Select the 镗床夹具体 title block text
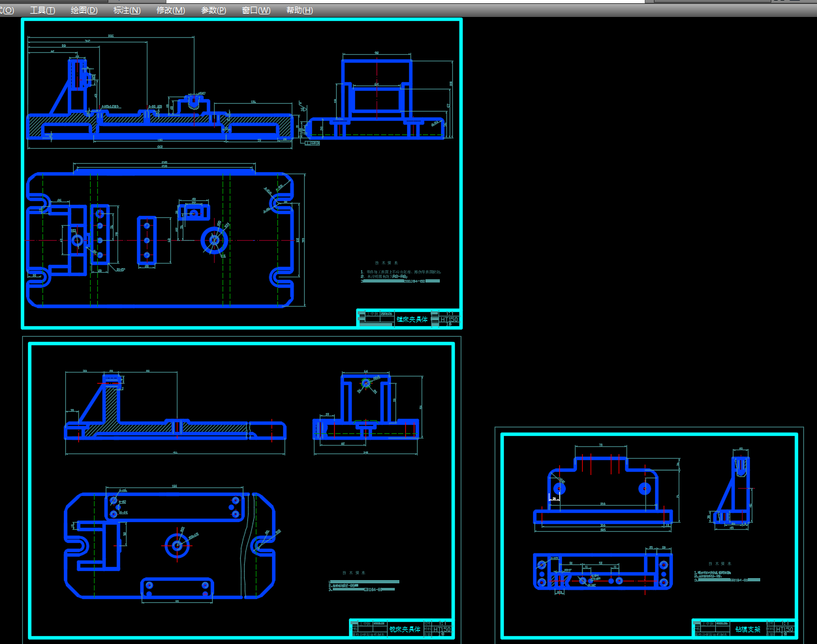 tap(412, 319)
